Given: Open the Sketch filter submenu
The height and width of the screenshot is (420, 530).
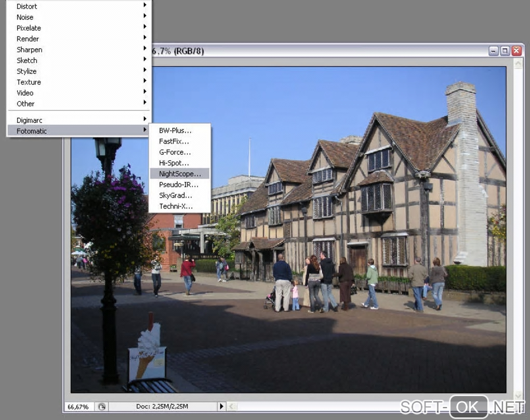Looking at the screenshot, I should (x=79, y=60).
